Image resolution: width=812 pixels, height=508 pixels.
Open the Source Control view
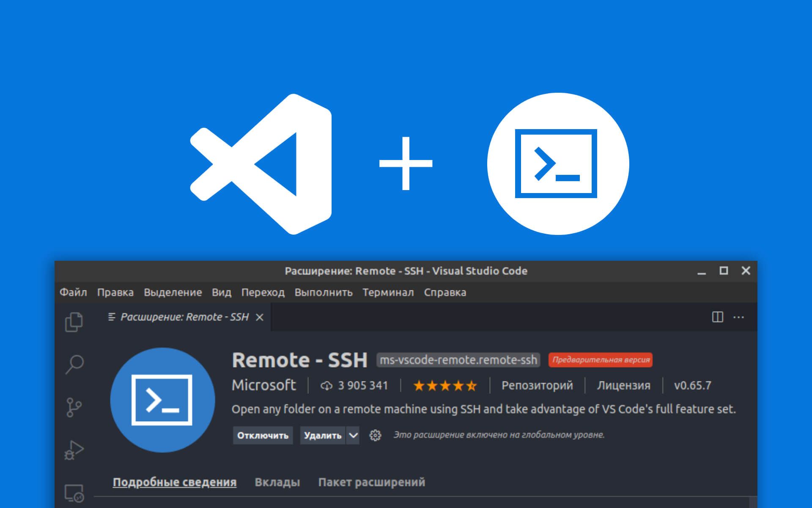(x=74, y=407)
